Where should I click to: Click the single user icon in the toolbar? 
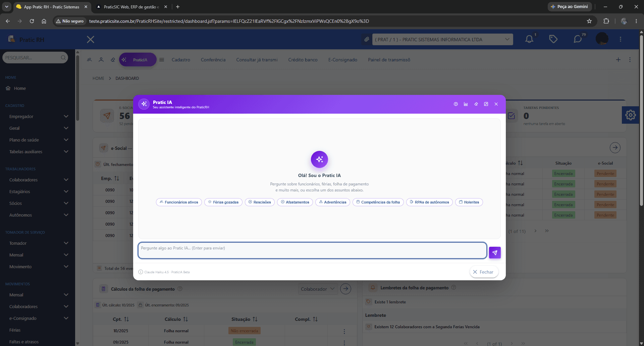tap(101, 60)
